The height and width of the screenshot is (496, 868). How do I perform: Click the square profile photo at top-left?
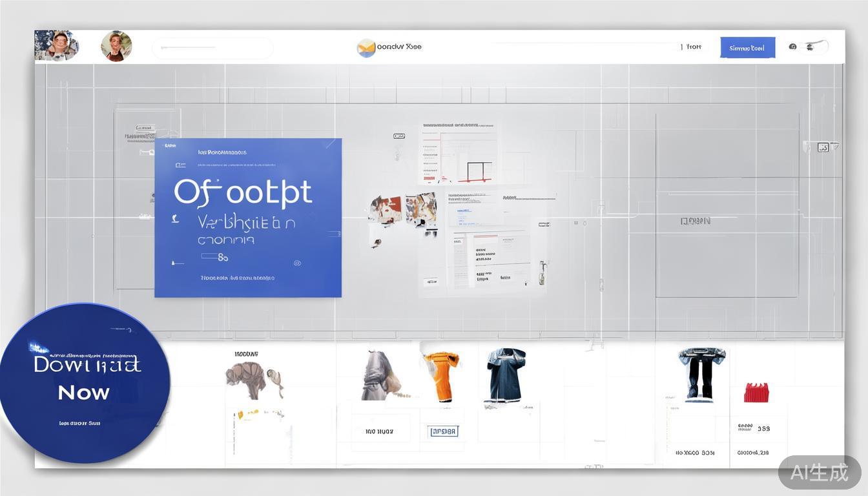click(x=56, y=46)
